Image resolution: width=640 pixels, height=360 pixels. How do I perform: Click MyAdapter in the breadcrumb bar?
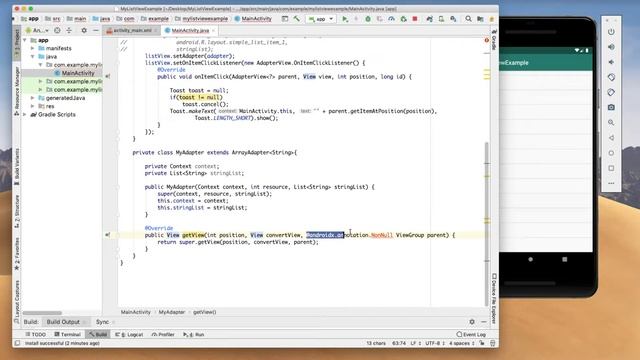pyautogui.click(x=171, y=312)
